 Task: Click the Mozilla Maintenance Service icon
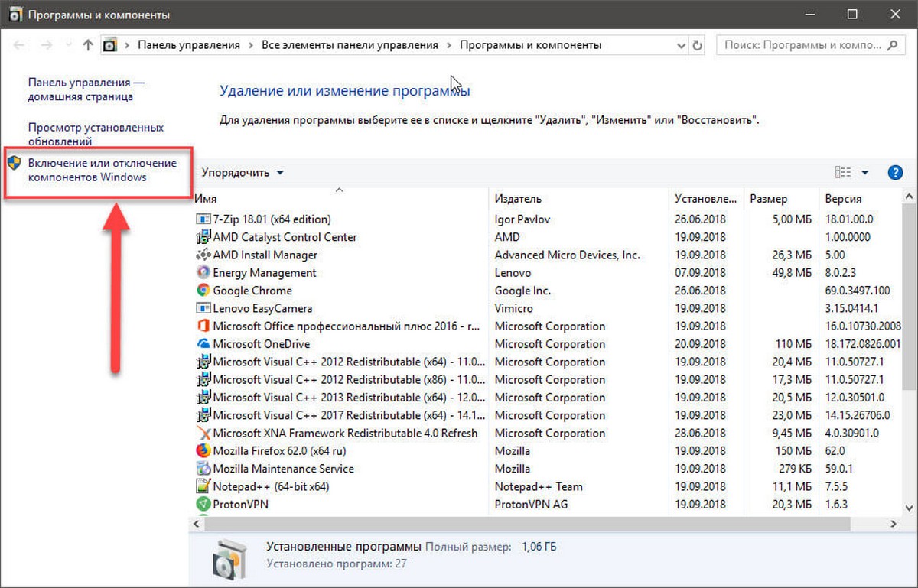click(x=203, y=469)
